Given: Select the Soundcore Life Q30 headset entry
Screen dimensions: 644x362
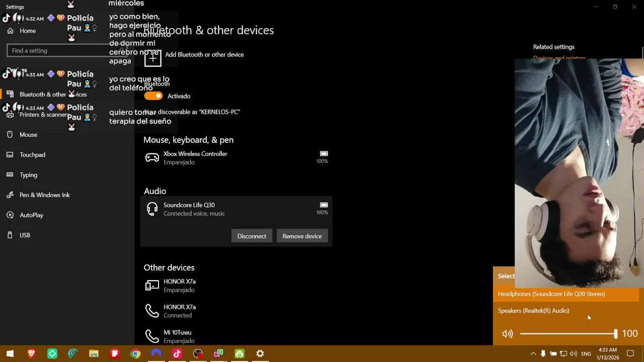Looking at the screenshot, I should coord(236,209).
